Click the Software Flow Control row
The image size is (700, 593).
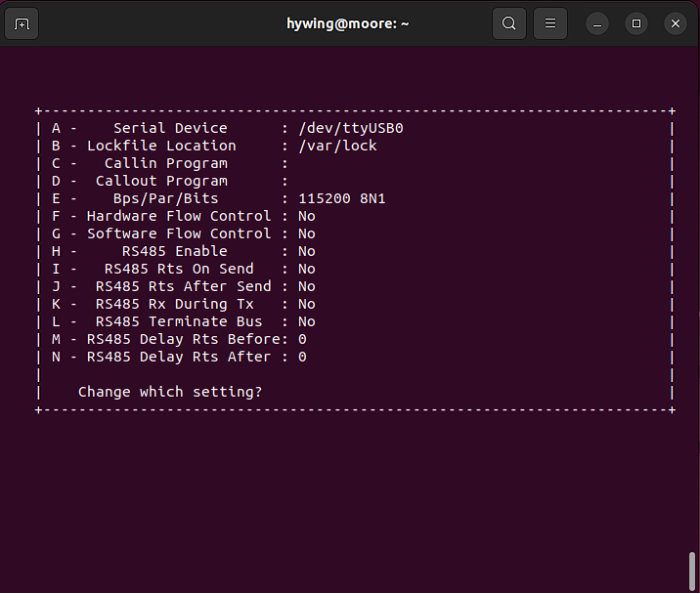point(178,233)
